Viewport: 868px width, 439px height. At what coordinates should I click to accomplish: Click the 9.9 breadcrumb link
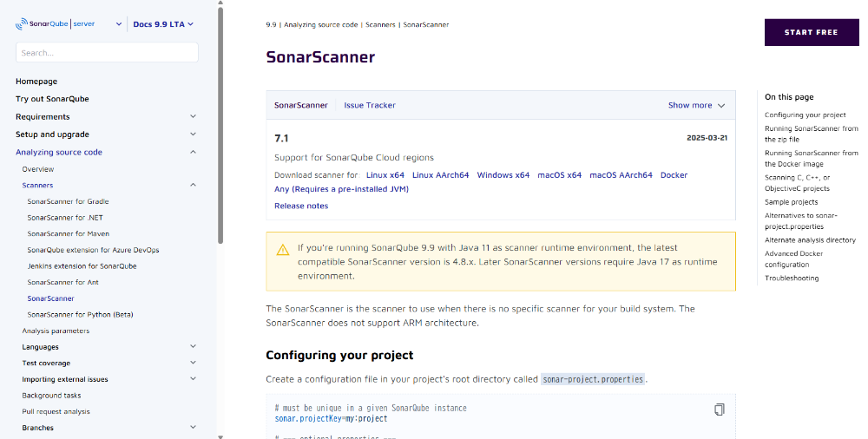(x=271, y=25)
